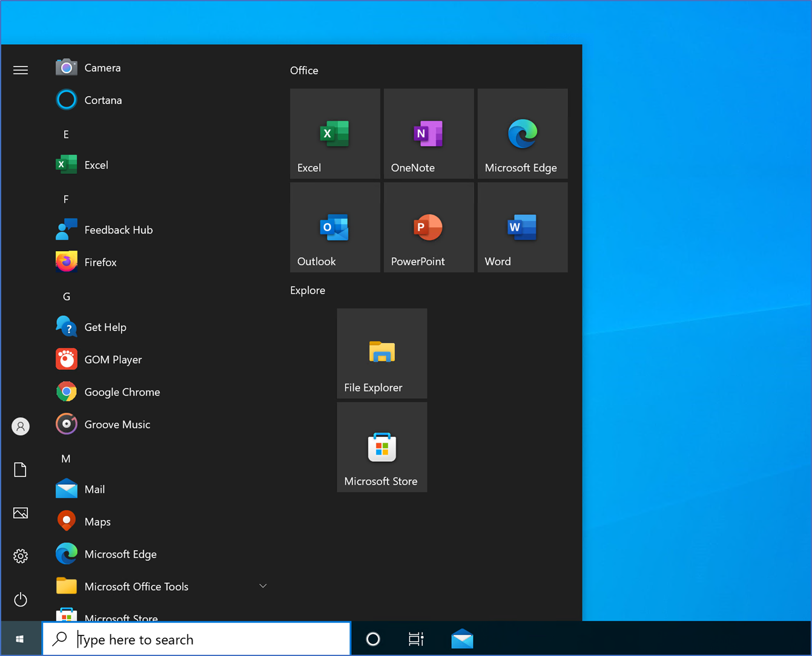Open Cortana circle on taskbar

373,639
